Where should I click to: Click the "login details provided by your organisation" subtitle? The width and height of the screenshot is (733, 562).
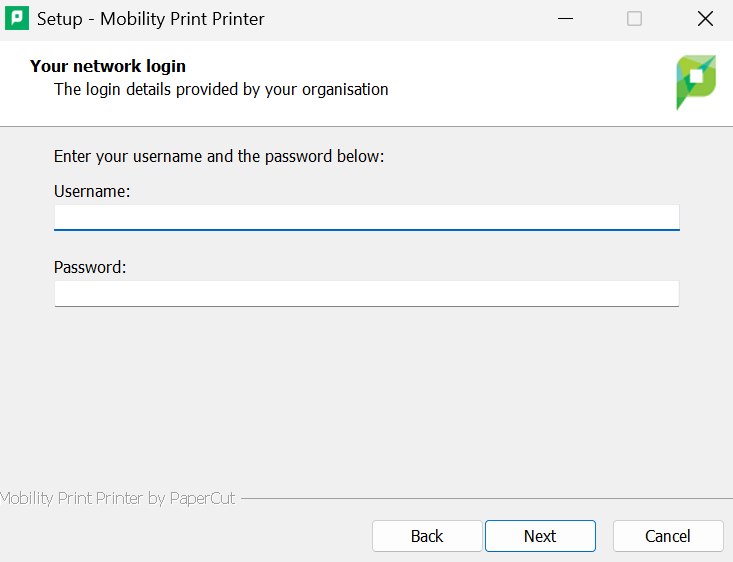tap(221, 89)
